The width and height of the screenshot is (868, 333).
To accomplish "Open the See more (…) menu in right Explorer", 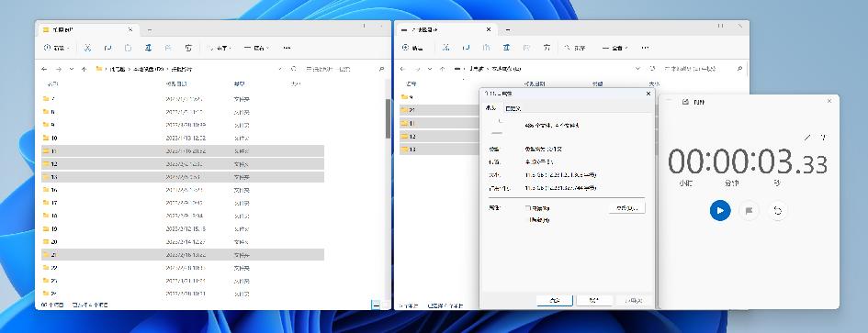I will click(x=645, y=48).
